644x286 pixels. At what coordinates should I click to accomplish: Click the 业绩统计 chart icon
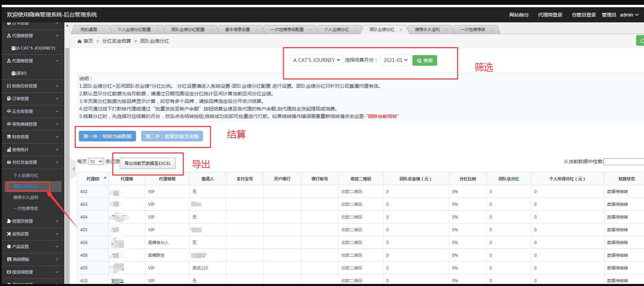point(9,150)
